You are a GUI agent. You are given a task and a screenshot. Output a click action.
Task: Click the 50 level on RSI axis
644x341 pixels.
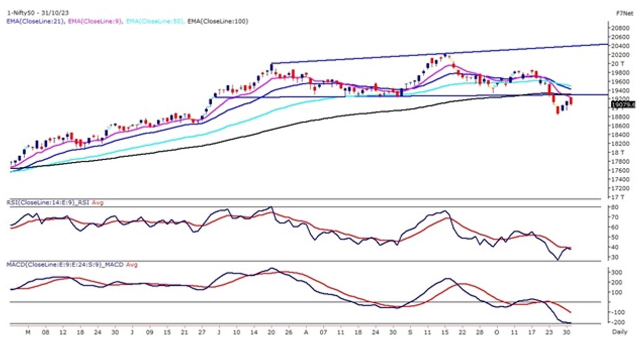[x=616, y=237]
